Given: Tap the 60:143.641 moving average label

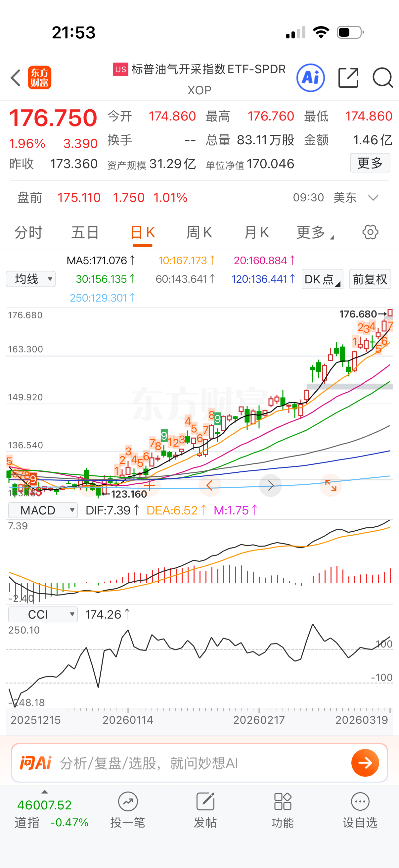Looking at the screenshot, I should coord(185,279).
